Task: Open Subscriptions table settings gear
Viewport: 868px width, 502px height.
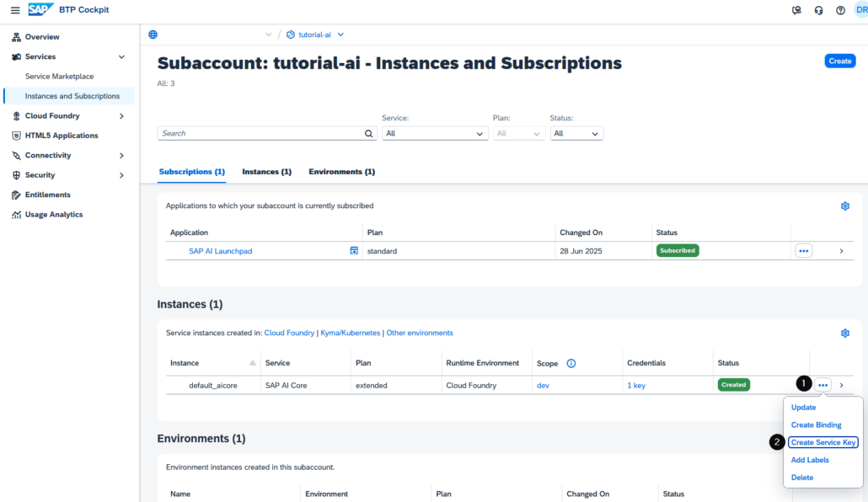Action: [x=844, y=206]
